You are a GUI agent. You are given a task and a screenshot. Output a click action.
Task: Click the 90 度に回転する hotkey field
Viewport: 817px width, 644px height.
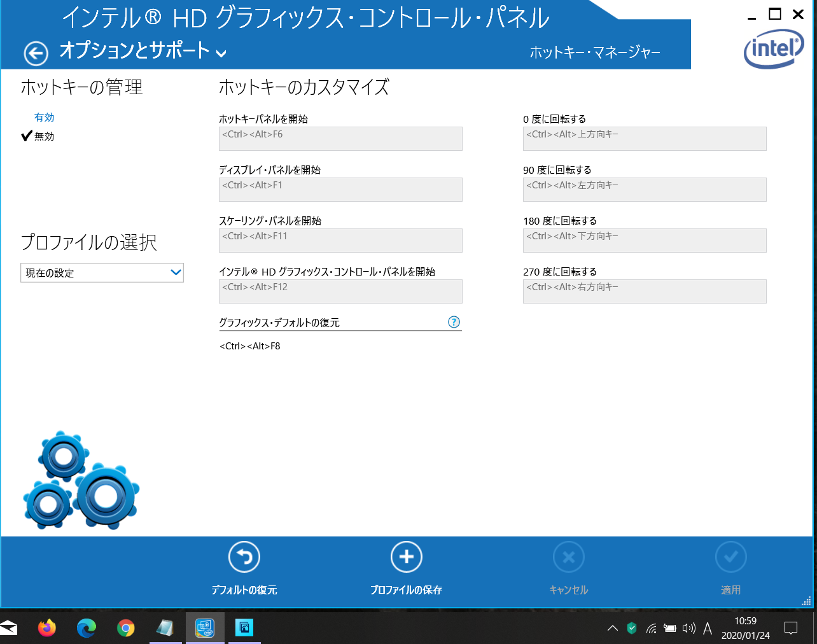click(645, 190)
